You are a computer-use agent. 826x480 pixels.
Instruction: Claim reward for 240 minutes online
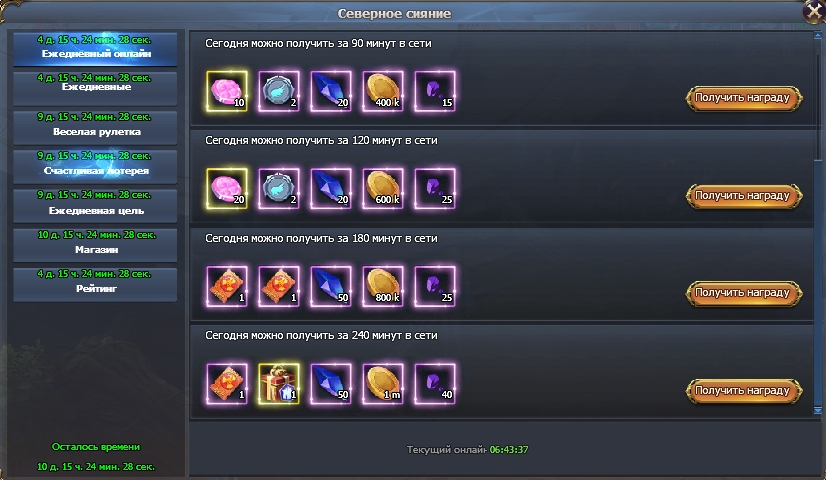[743, 391]
